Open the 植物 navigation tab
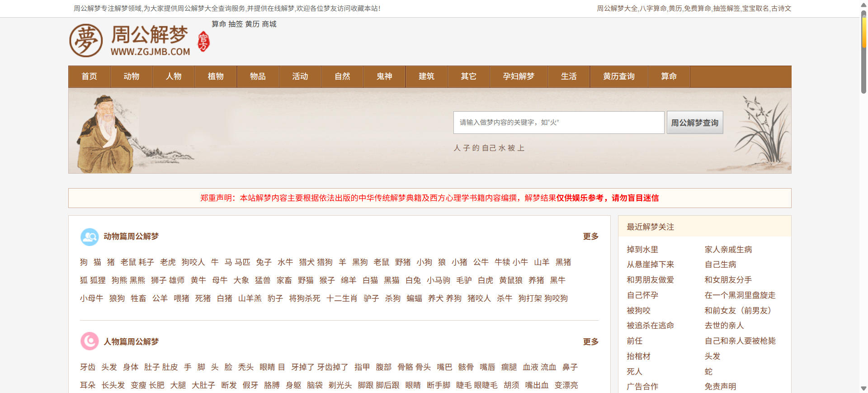Image resolution: width=868 pixels, height=393 pixels. [216, 76]
